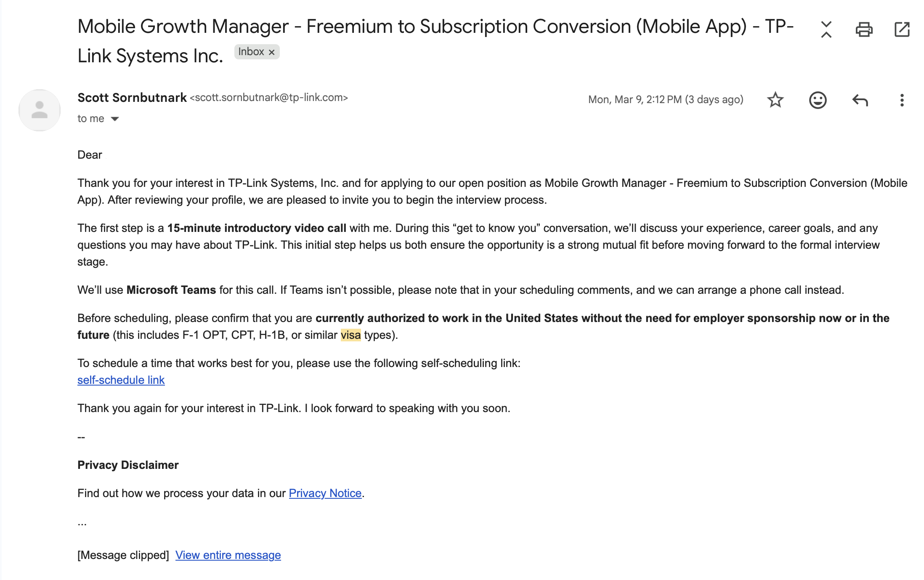
Task: Click View entire message
Action: tap(228, 555)
